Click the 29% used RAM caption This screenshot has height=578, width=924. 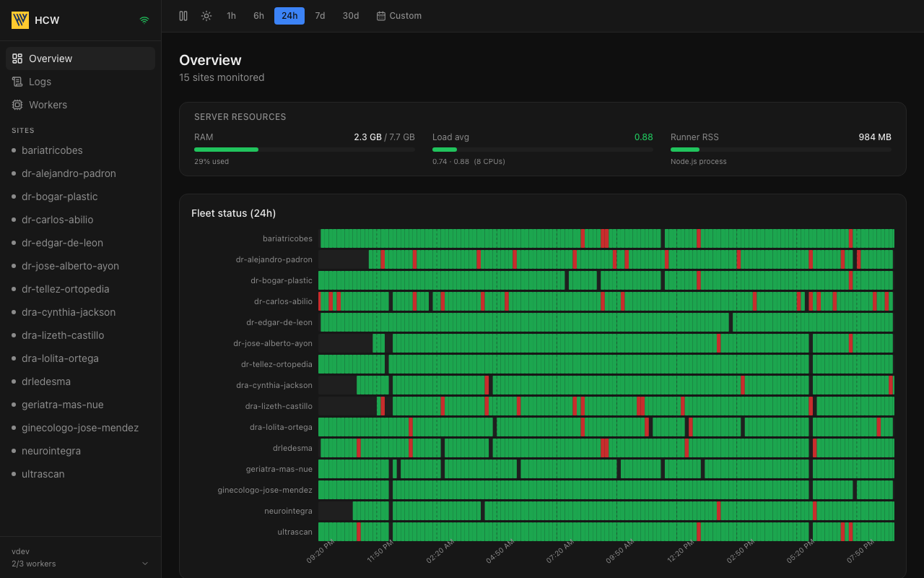(x=212, y=161)
